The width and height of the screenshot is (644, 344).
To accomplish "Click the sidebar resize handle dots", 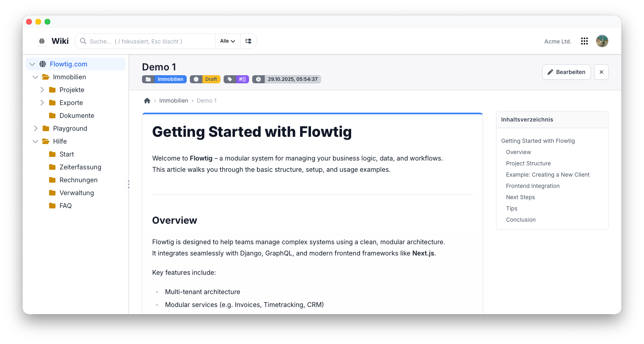I will tap(129, 185).
